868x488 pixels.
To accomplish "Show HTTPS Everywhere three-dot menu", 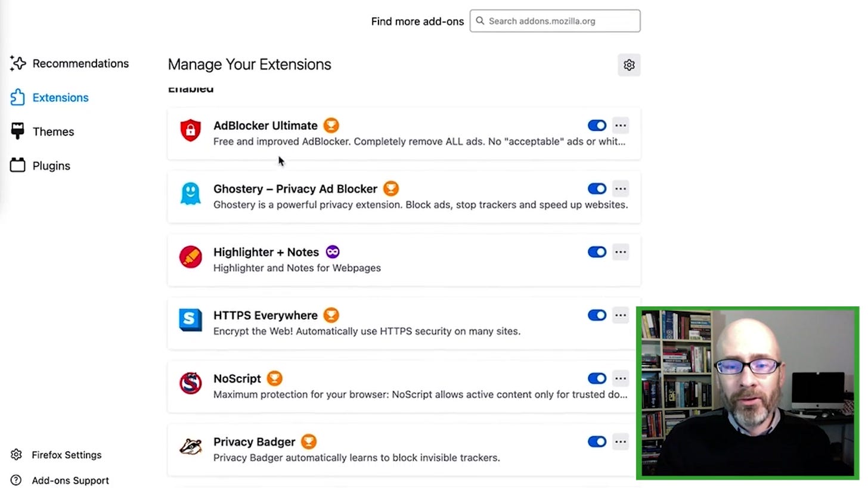I will click(621, 315).
